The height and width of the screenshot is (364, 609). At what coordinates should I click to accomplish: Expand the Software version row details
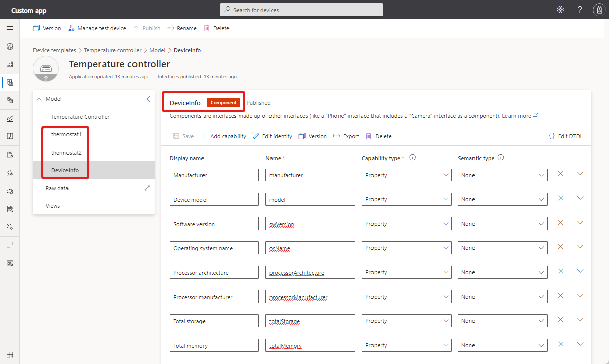click(581, 222)
